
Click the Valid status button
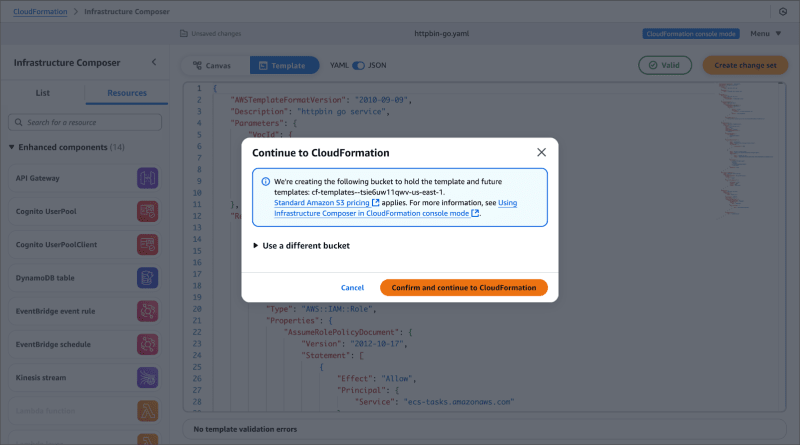[665, 65]
